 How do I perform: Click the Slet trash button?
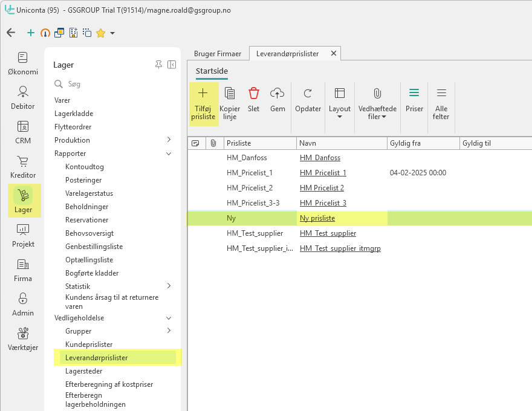click(253, 100)
